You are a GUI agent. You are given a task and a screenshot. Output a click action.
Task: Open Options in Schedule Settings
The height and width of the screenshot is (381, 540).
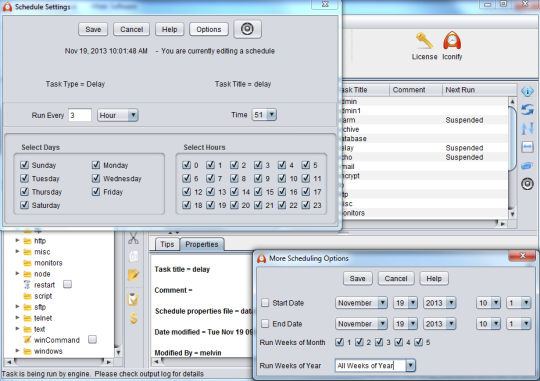tap(209, 29)
